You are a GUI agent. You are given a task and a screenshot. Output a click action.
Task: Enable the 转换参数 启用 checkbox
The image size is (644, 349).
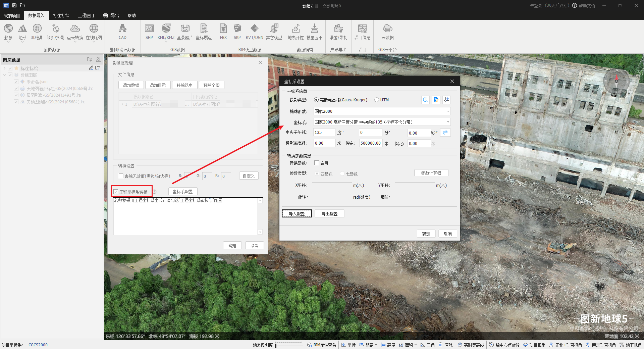tap(317, 163)
